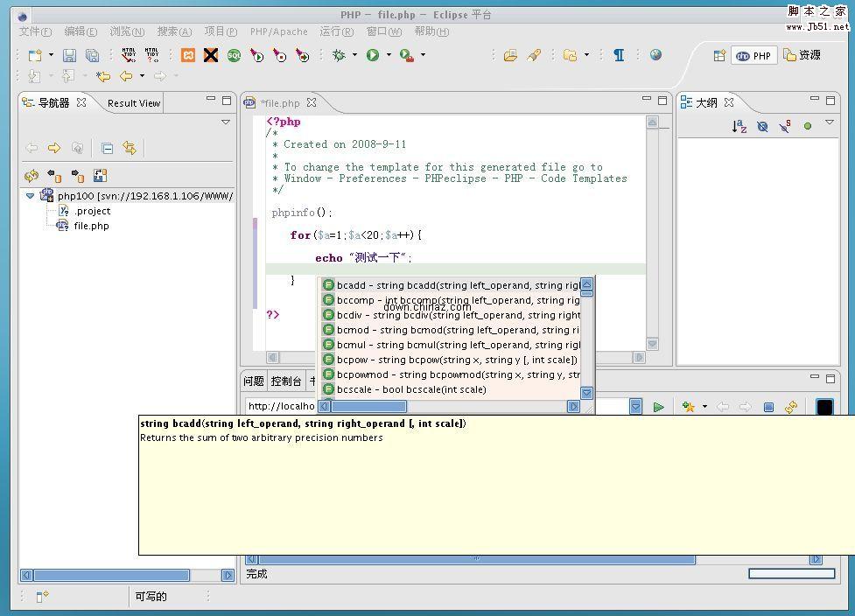Screen dimensions: 855x616
Task: Select bcscale in the autocomplete list
Action: (451, 389)
